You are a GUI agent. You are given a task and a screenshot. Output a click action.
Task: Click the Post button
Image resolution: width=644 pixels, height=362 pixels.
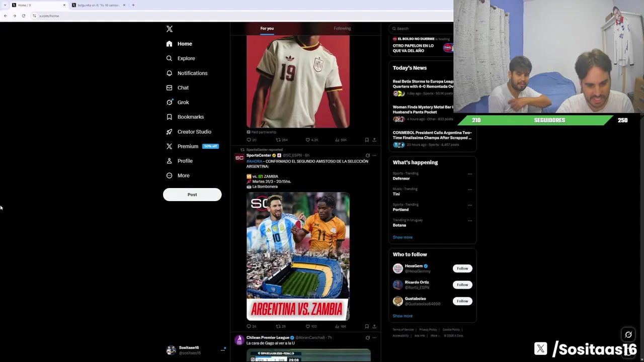192,195
